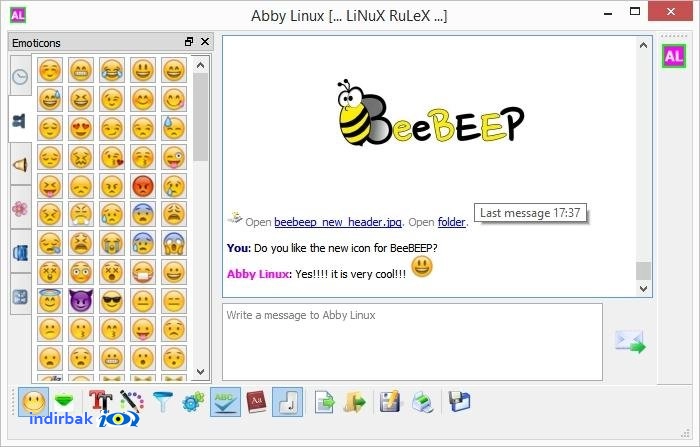
Task: Toggle the Return key send option button
Action: click(x=288, y=402)
